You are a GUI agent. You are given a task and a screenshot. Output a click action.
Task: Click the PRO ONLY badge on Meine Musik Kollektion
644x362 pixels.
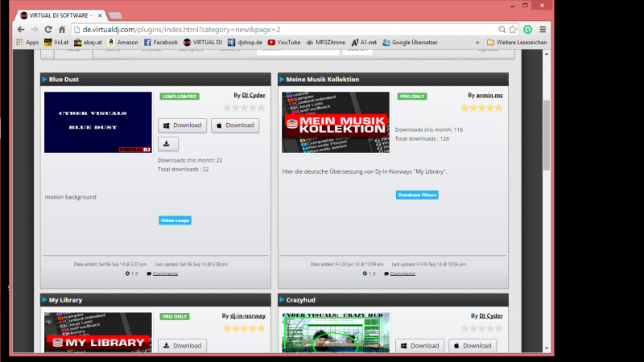click(x=412, y=97)
